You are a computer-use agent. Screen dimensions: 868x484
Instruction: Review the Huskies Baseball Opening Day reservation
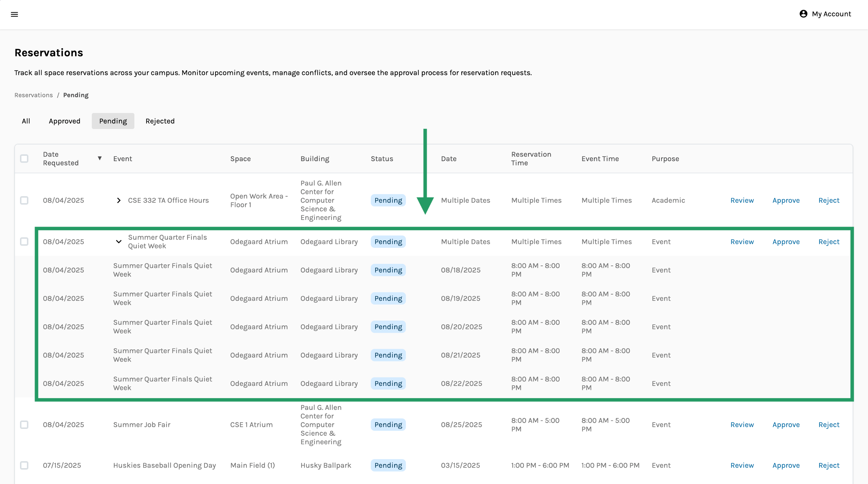tap(742, 465)
